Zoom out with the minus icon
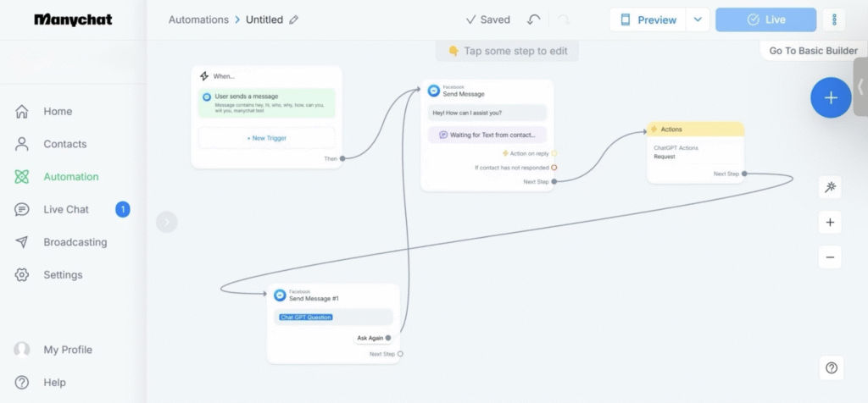Image resolution: width=868 pixels, height=403 pixels. click(x=830, y=257)
